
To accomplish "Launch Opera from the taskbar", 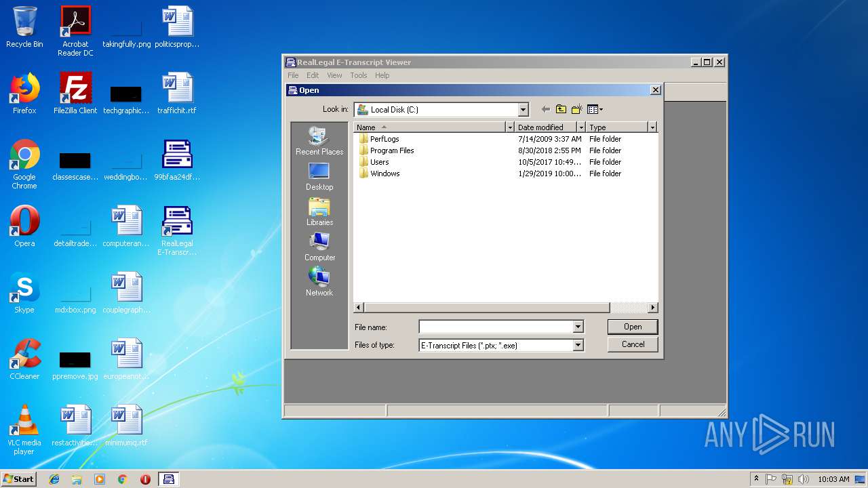I will [x=145, y=479].
